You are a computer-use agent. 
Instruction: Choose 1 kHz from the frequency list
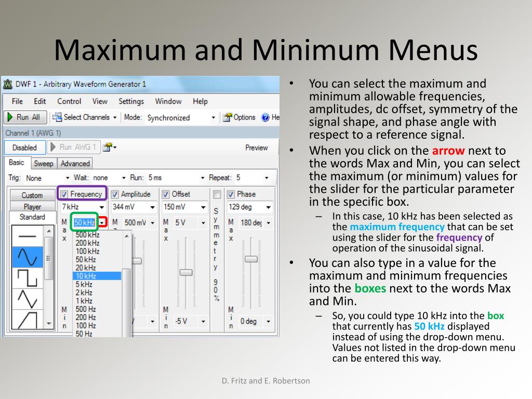tap(97, 301)
